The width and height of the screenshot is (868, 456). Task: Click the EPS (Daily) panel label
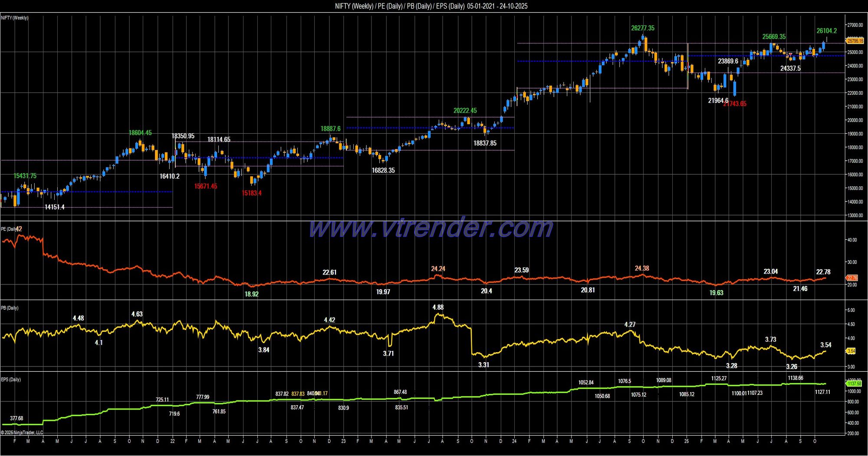11,380
